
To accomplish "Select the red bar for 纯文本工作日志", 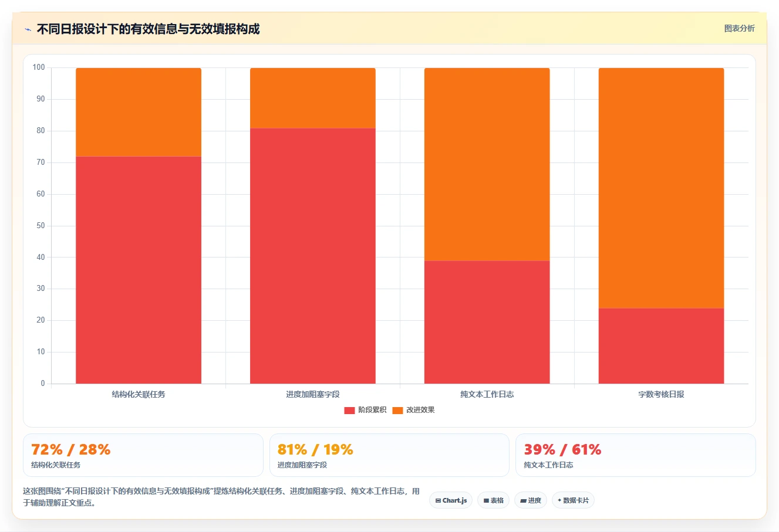I will pyautogui.click(x=487, y=322).
